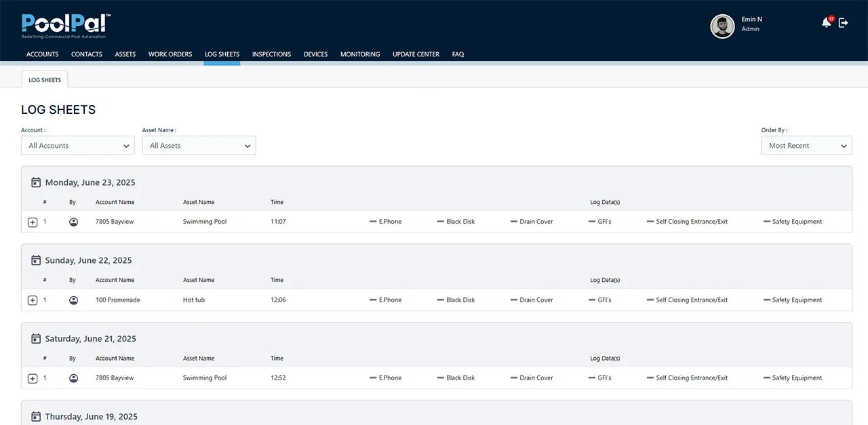The image size is (868, 425).
Task: Expand the 100 Promenade Hot tub log row
Action: click(33, 300)
